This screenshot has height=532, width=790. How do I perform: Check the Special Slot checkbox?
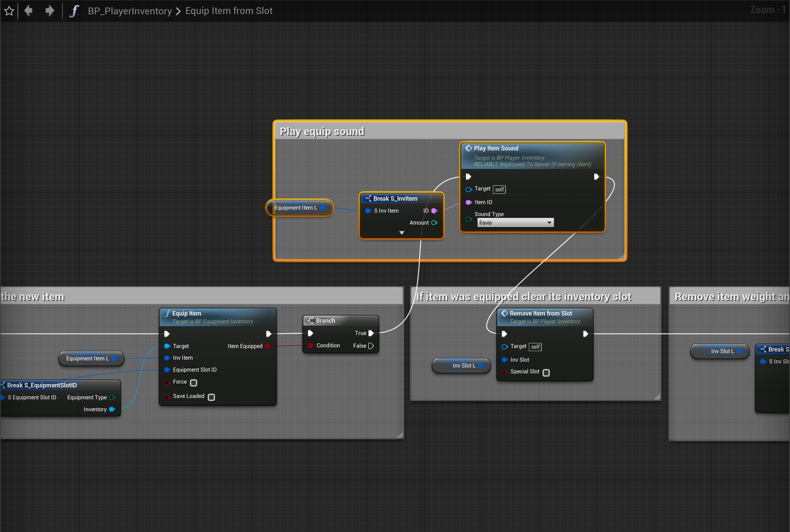click(546, 372)
